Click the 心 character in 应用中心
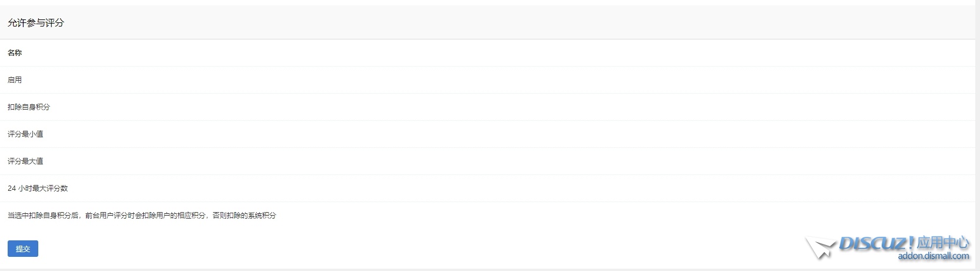The width and height of the screenshot is (980, 271). click(963, 243)
